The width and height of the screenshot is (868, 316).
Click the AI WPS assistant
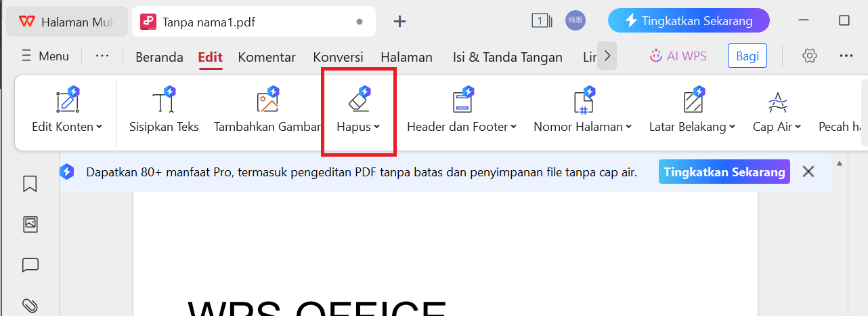[678, 56]
